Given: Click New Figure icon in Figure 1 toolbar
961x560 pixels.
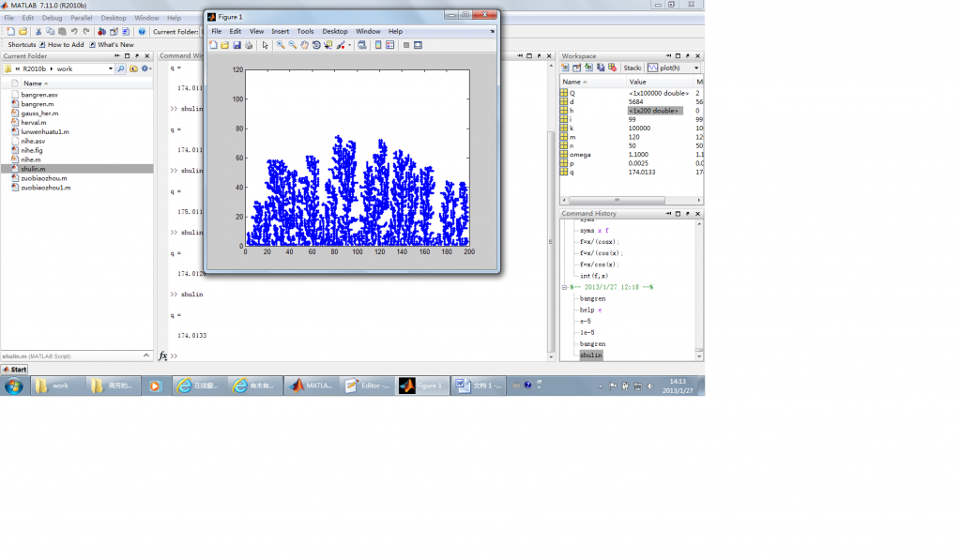Looking at the screenshot, I should [x=213, y=45].
